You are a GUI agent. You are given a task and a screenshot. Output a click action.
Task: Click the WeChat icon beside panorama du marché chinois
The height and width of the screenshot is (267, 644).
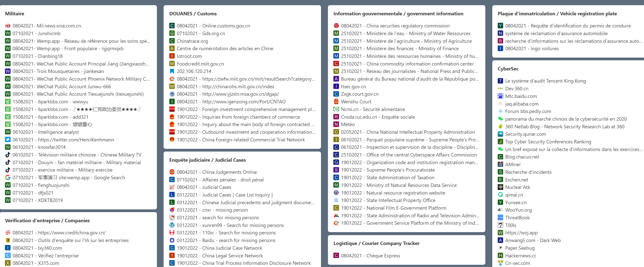tap(500, 119)
